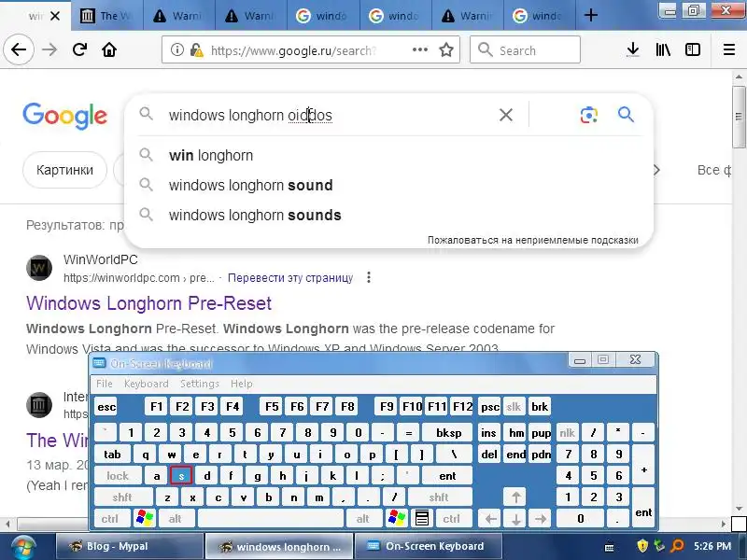Click the context menu key on keyboard

coord(422,518)
